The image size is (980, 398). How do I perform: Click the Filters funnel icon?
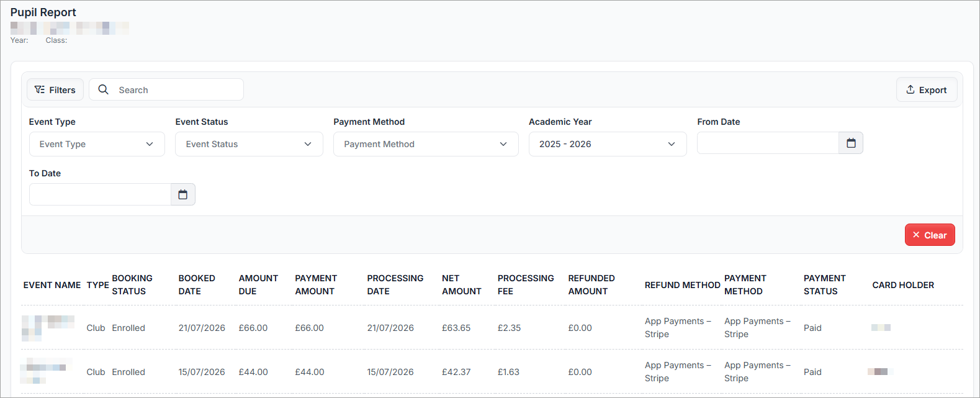(40, 89)
